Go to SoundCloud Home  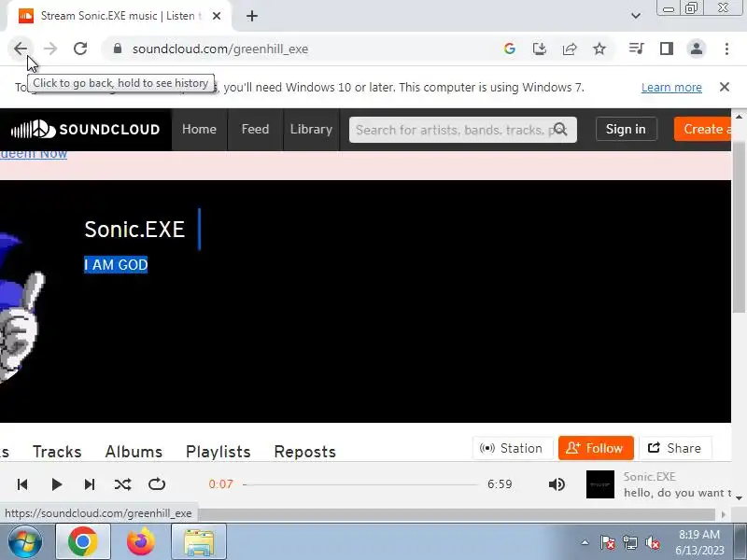(x=199, y=129)
